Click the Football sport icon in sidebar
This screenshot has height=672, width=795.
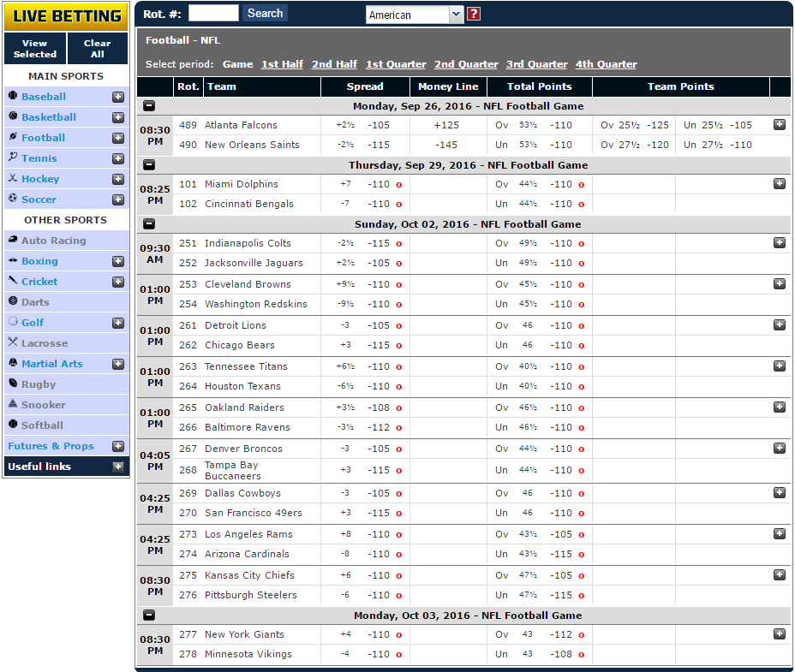pyautogui.click(x=13, y=137)
